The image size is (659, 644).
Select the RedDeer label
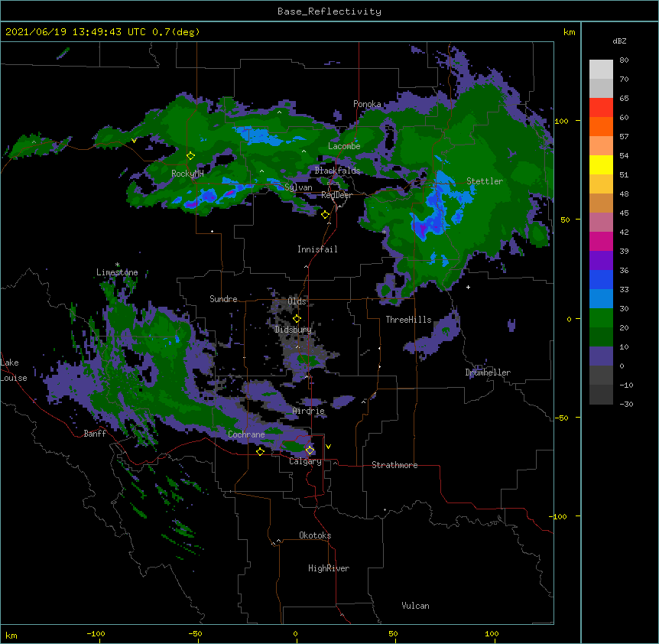[x=336, y=196]
